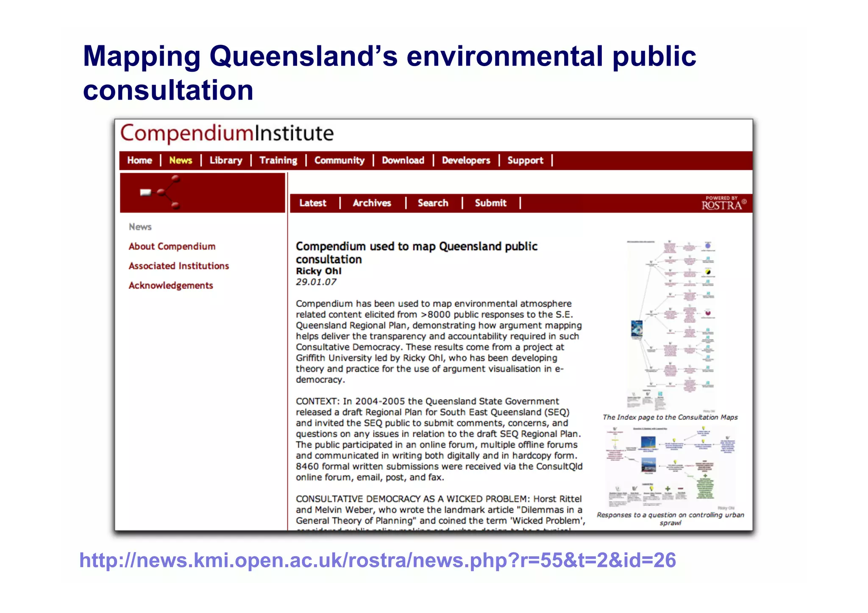Viewport: 868px width, 613px height.
Task: Open the Developers menu item
Action: [466, 161]
